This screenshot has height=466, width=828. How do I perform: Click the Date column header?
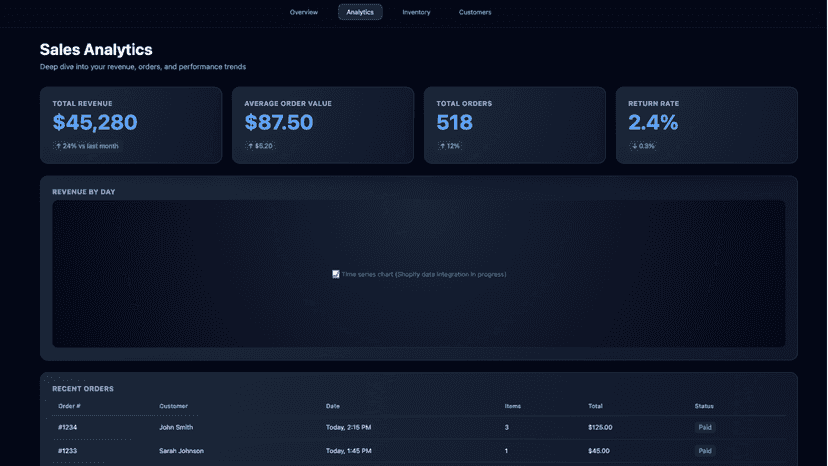[x=333, y=406]
